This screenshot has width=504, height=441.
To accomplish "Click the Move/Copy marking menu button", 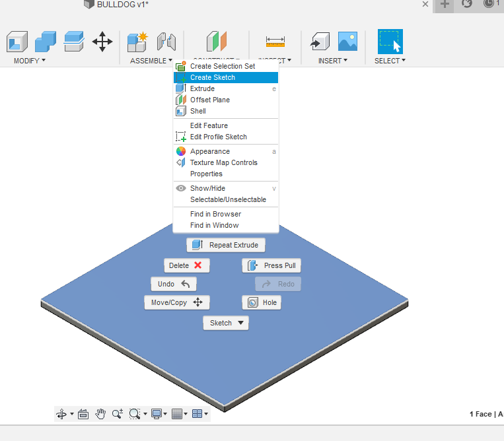I will 177,302.
